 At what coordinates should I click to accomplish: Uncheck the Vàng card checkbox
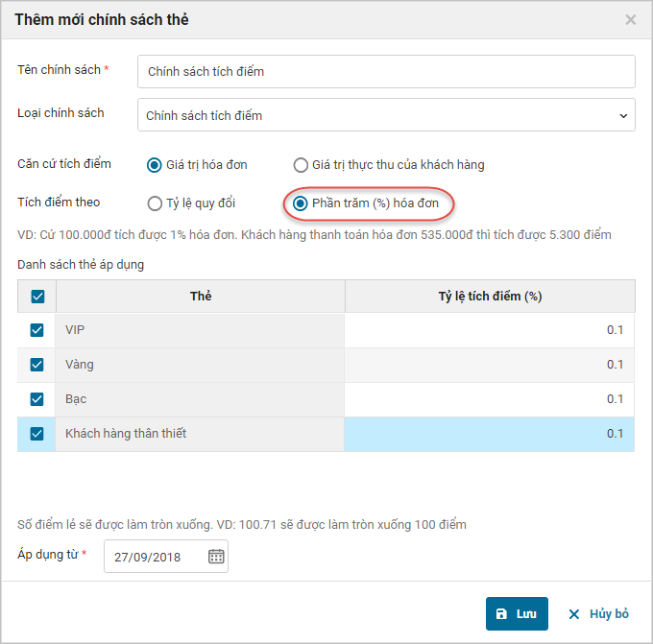(x=37, y=365)
